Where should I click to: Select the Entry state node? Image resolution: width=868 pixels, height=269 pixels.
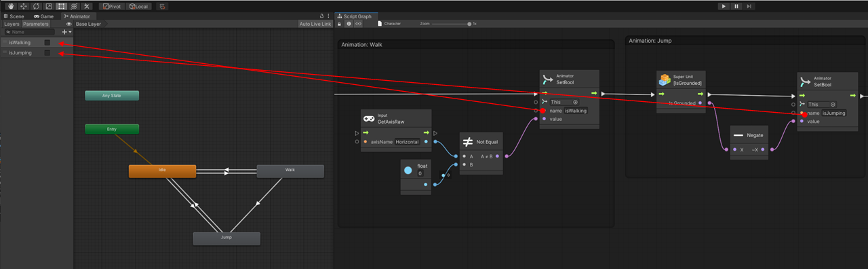[x=112, y=129]
